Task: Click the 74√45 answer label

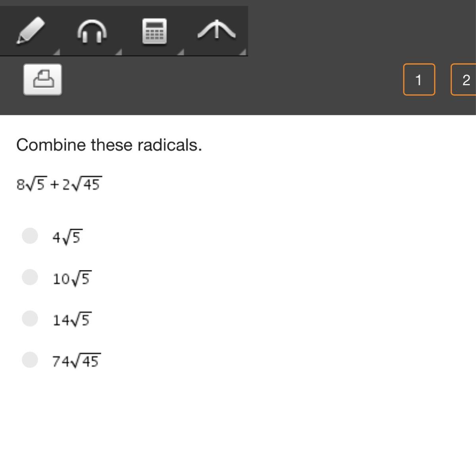Action: point(76,361)
